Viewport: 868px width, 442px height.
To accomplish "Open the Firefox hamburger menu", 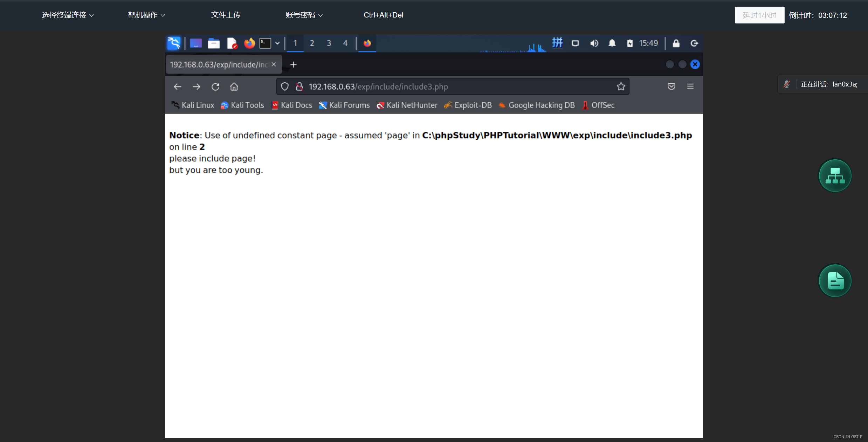I will click(x=690, y=87).
